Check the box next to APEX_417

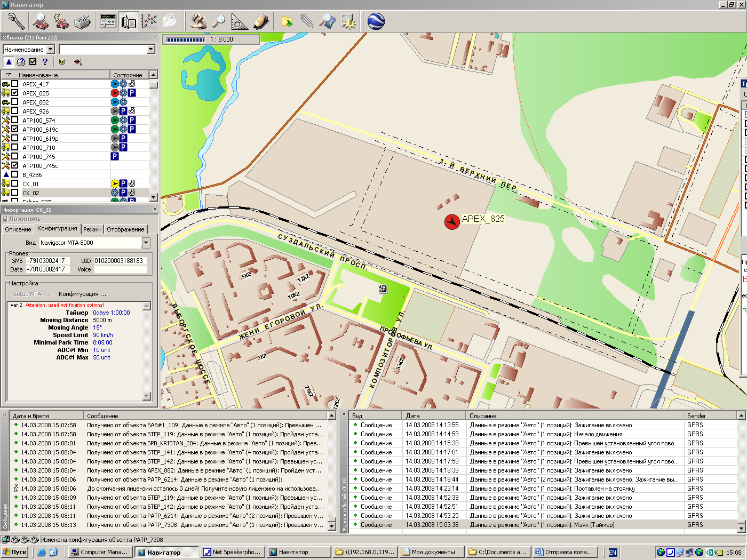[15, 84]
